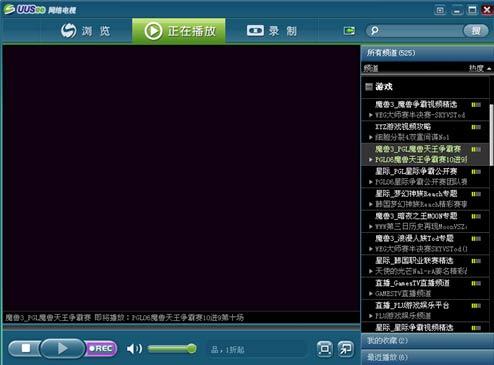
Task: Play program WEG大师赛半决赛SKYVSTod
Action: 421,249
